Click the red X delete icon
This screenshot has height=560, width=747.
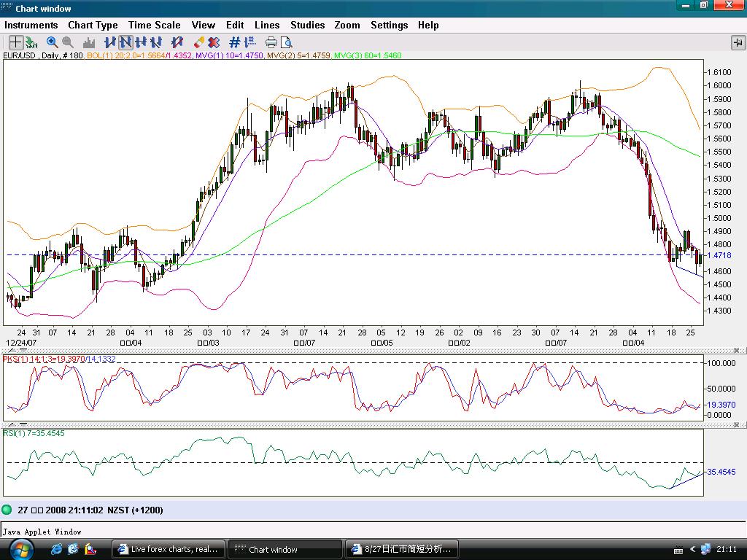tap(214, 42)
